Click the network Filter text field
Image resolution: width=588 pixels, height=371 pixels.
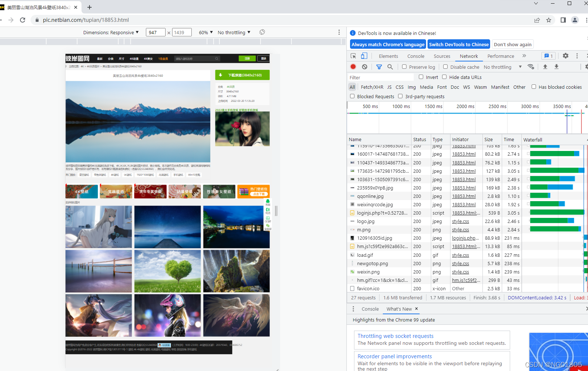coord(381,77)
